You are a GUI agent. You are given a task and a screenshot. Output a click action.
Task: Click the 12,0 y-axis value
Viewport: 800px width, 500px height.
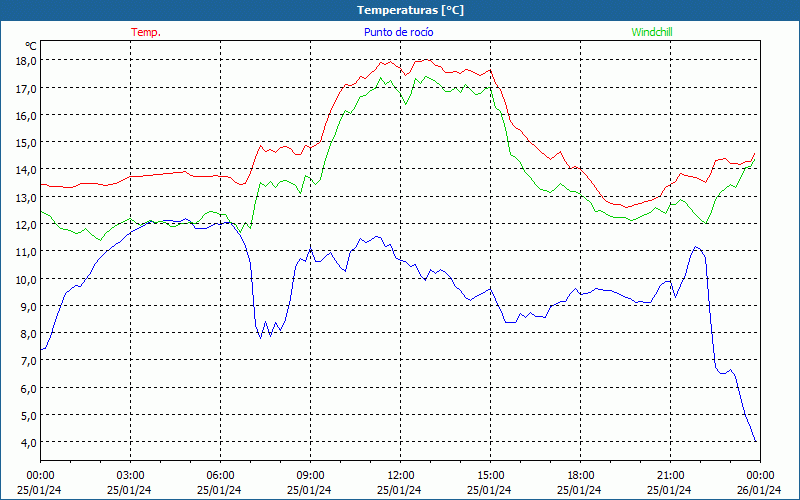[27, 224]
